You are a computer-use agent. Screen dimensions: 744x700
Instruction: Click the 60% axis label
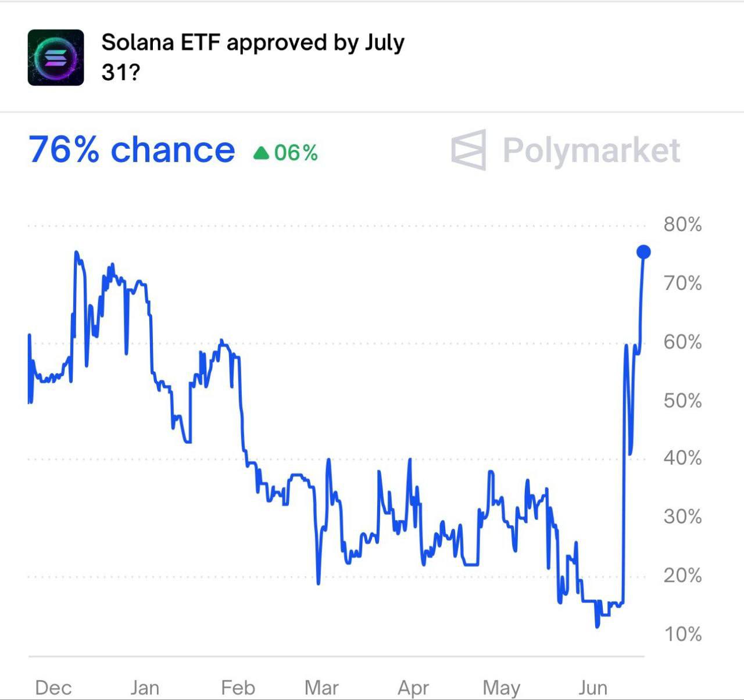683,342
